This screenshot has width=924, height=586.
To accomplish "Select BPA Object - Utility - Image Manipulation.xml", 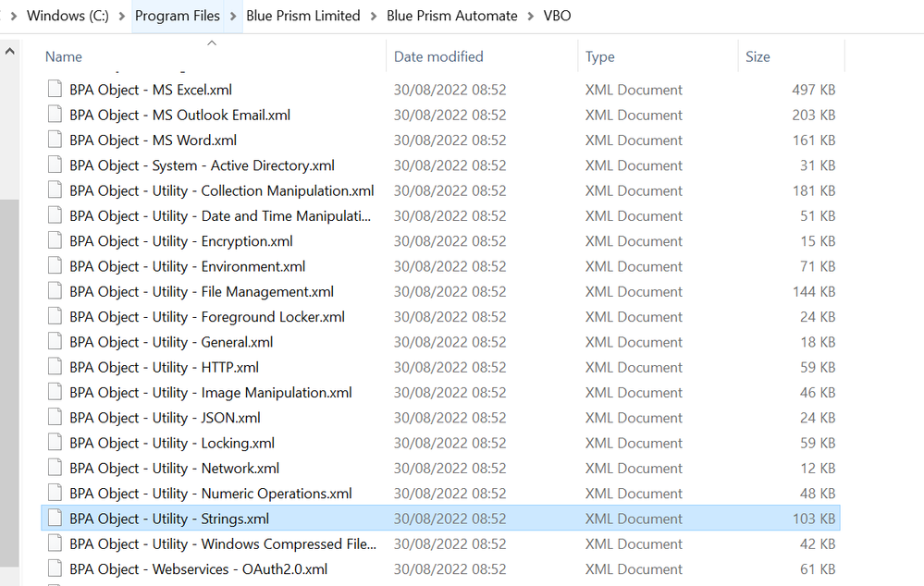I will click(x=210, y=392).
